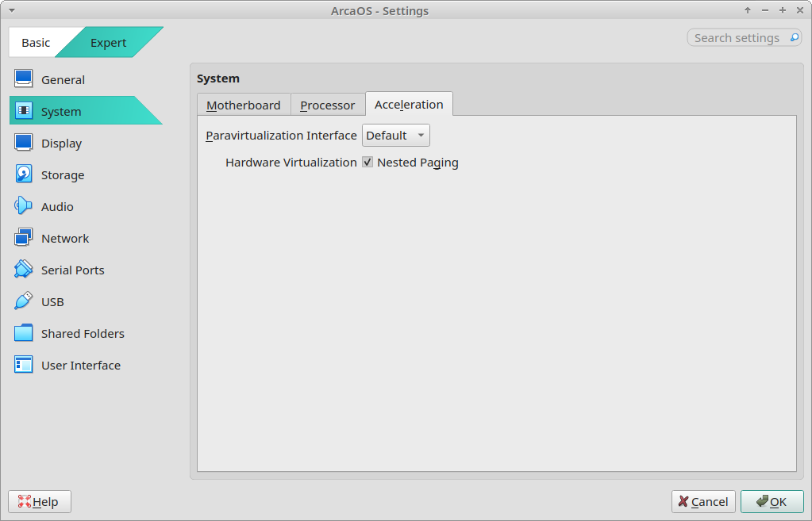This screenshot has width=812, height=521.
Task: Click the Paravirtualization Interface label
Action: (x=281, y=136)
